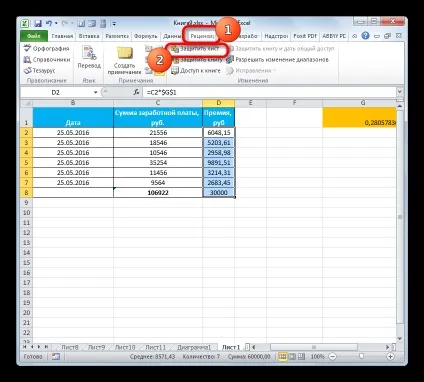Click the Name Box showing D2
424x382 pixels.
click(56, 92)
